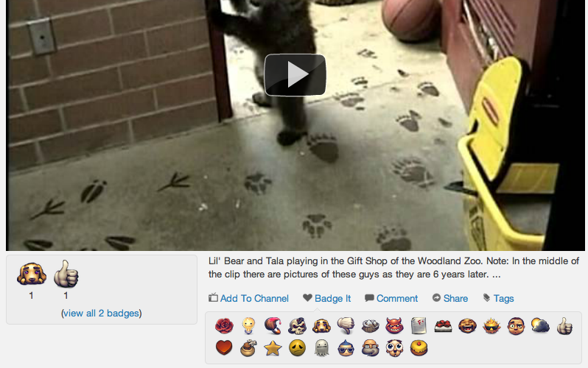Select the light bulb badge
588x368 pixels.
[248, 325]
